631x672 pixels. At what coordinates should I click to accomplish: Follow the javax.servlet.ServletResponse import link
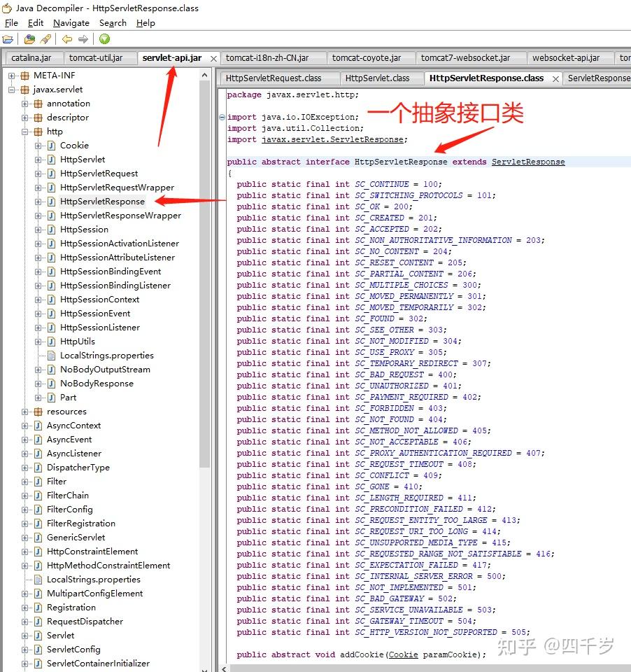332,140
